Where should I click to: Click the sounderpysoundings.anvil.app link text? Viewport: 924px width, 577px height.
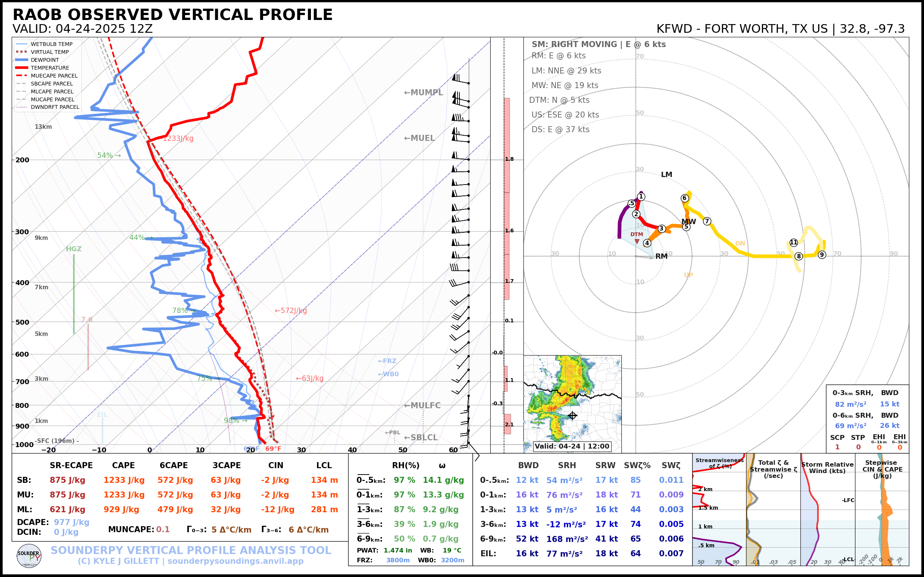coord(235,561)
